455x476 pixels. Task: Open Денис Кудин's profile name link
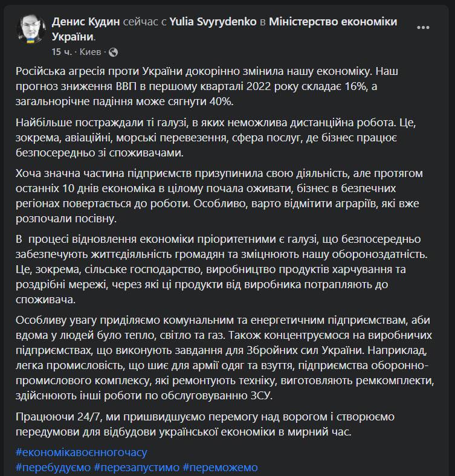click(x=85, y=22)
